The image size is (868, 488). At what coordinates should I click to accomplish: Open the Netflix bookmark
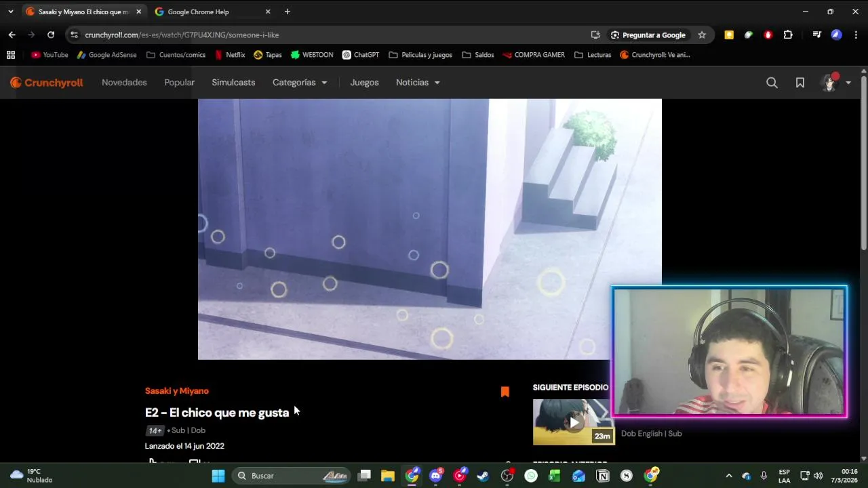230,55
